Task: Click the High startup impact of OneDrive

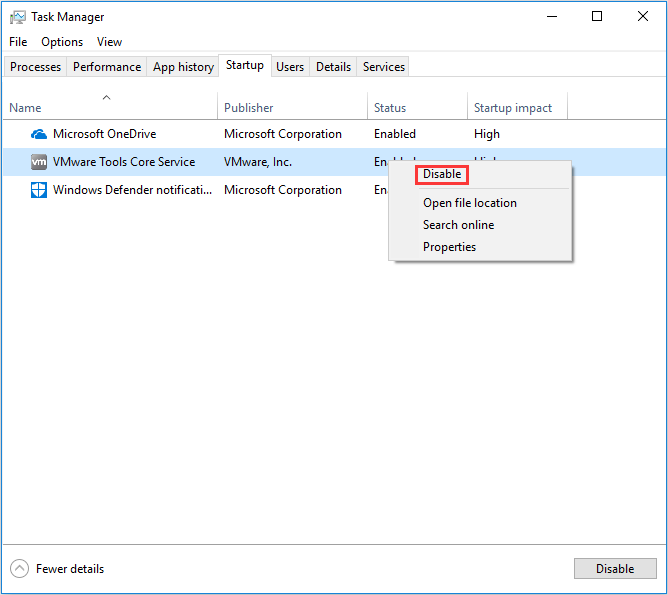Action: tap(487, 134)
